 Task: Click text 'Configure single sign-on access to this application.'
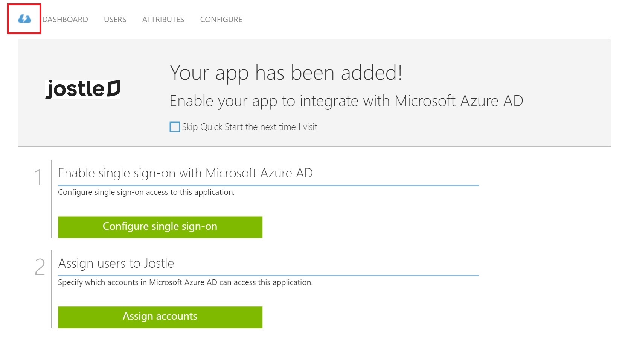tap(146, 192)
